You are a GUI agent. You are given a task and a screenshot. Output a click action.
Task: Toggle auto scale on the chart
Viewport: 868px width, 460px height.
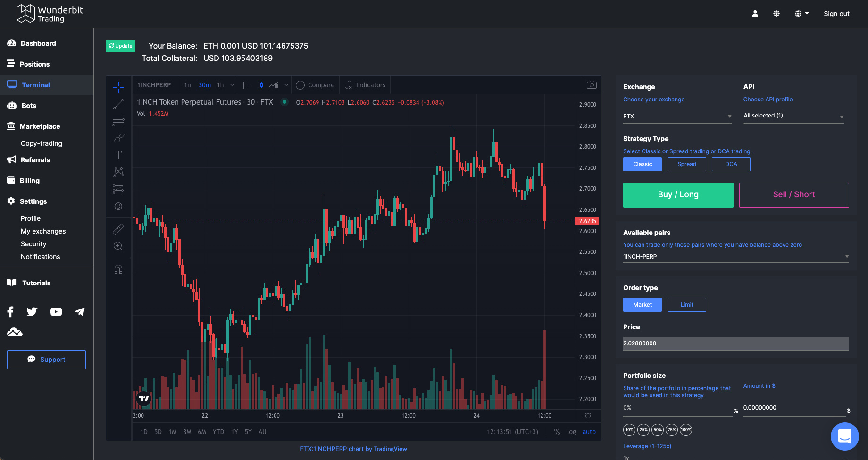[589, 432]
